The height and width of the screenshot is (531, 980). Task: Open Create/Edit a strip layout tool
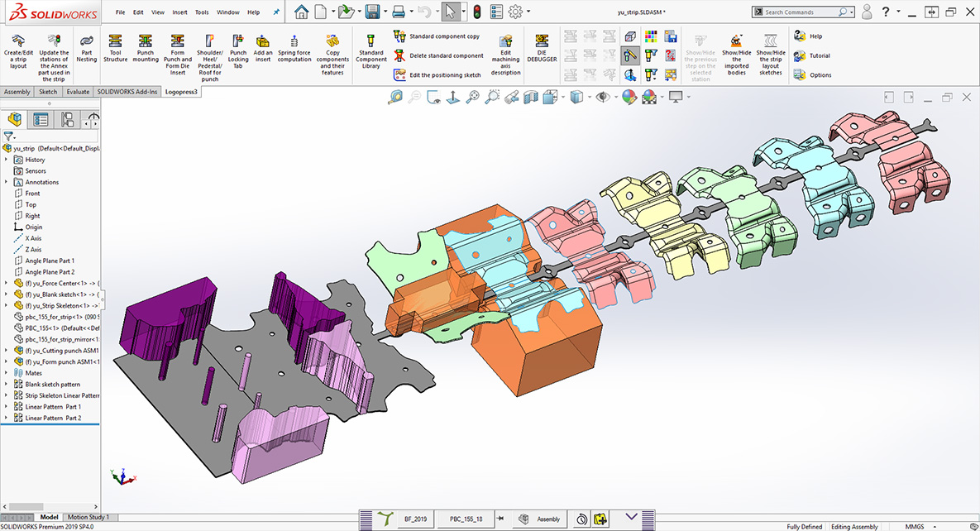[x=18, y=51]
